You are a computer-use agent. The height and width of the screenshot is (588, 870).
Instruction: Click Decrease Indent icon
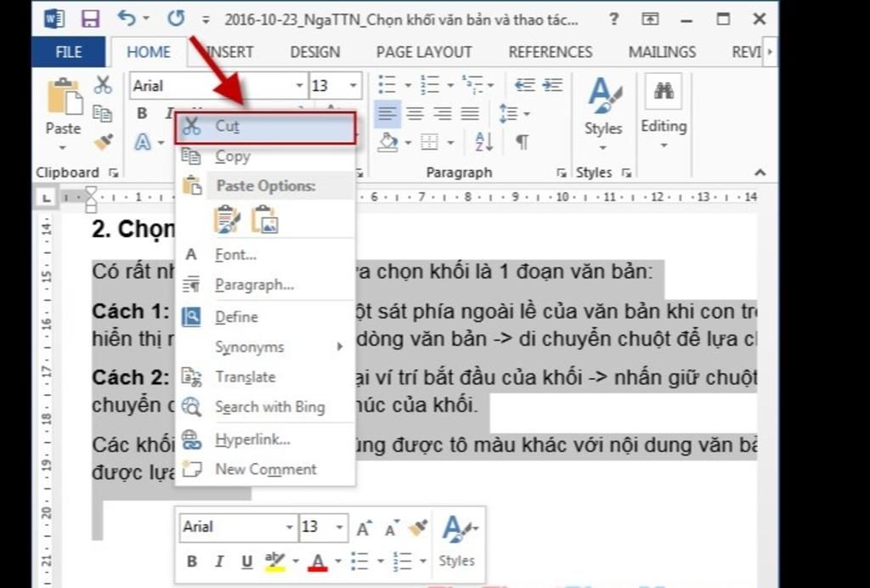point(525,85)
